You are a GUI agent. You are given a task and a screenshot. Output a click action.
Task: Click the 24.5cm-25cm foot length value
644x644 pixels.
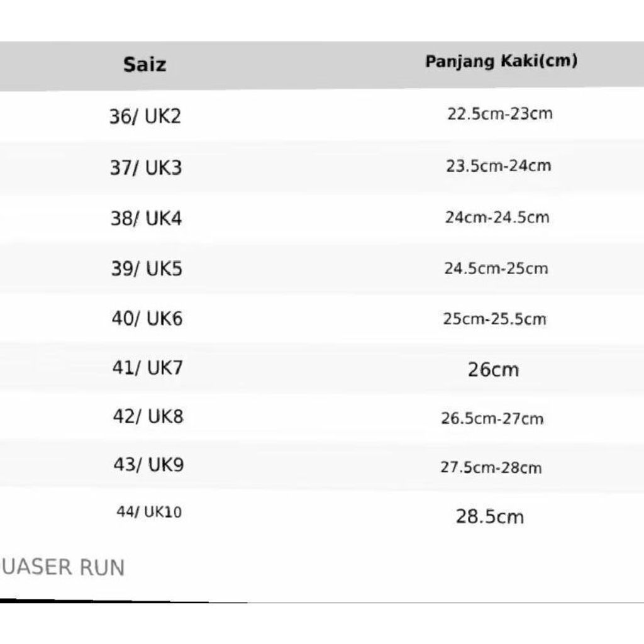[x=496, y=269]
